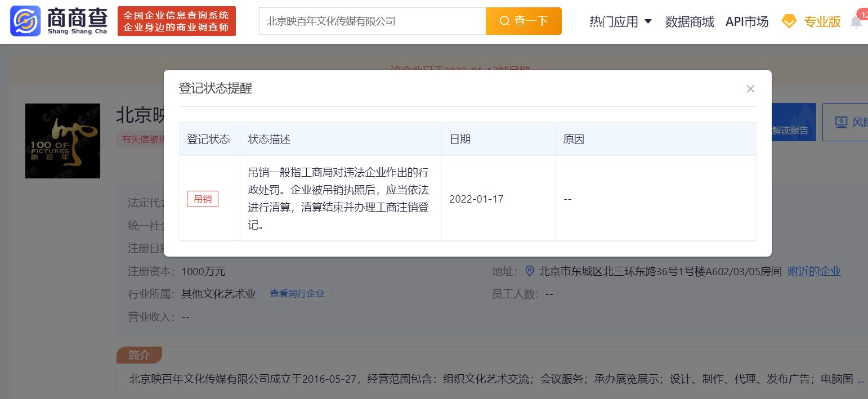Click the location pin icon by 地址
Image resolution: width=868 pixels, height=399 pixels.
coord(529,271)
